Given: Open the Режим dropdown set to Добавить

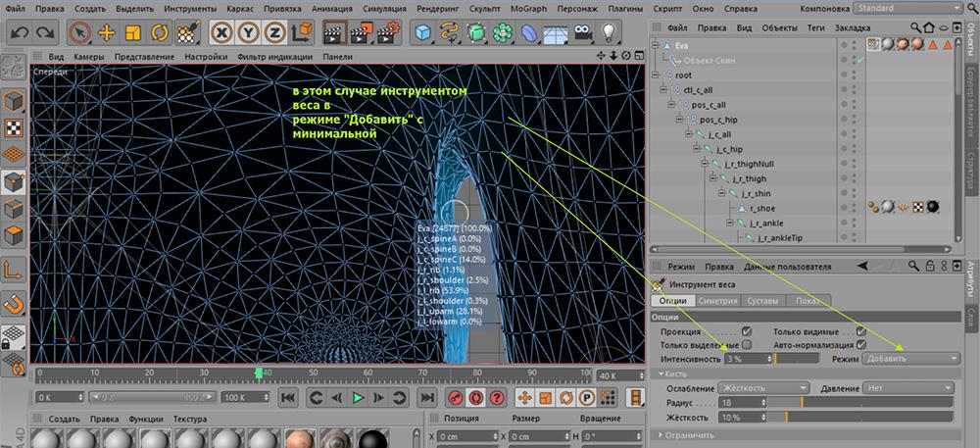Looking at the screenshot, I should pyautogui.click(x=910, y=359).
